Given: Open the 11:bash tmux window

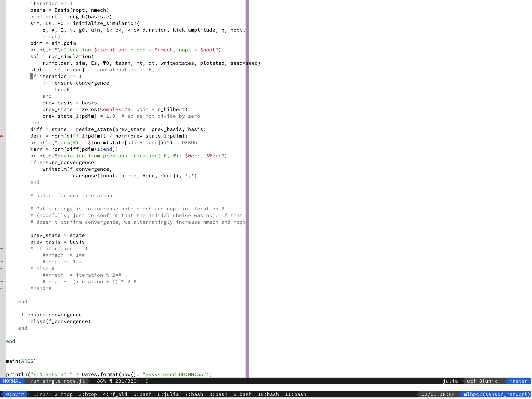Looking at the screenshot, I should tap(296, 394).
